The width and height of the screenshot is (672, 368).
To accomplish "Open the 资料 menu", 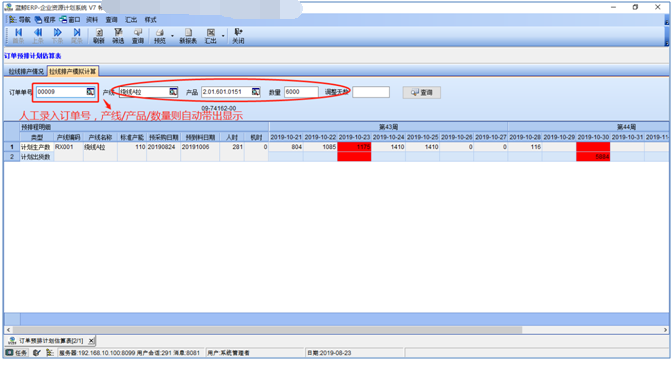I will (x=92, y=20).
